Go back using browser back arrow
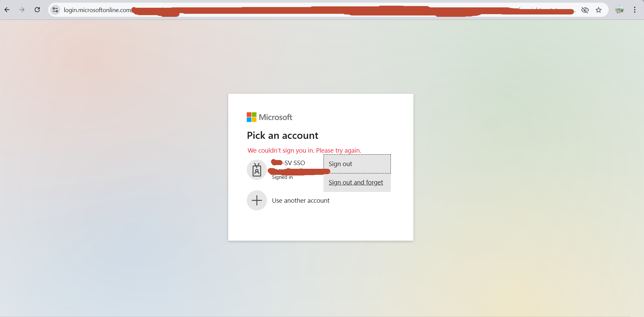This screenshot has width=644, height=317. [x=7, y=10]
